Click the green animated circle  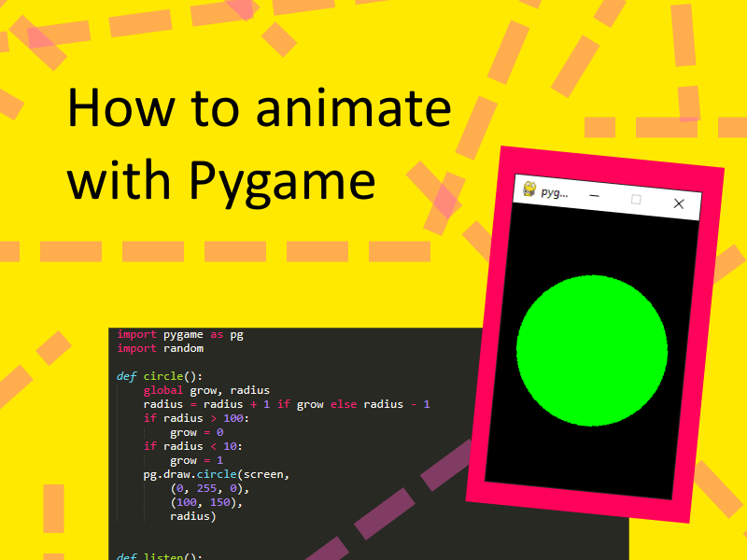[x=591, y=350]
